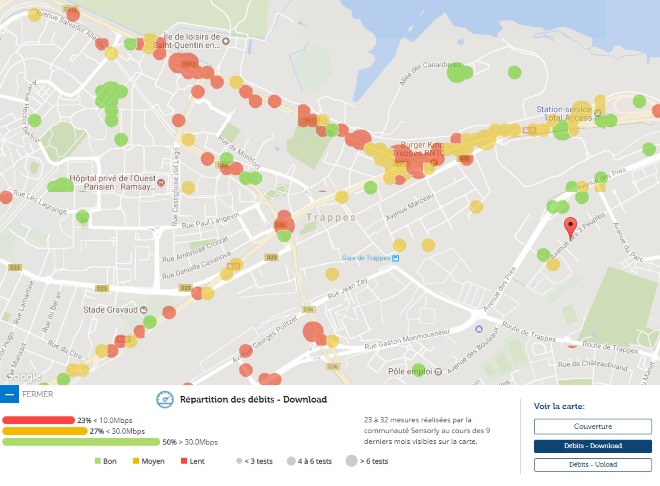Click the '< 3 tests' legend circle
This screenshot has width=660, height=486.
coord(239,461)
